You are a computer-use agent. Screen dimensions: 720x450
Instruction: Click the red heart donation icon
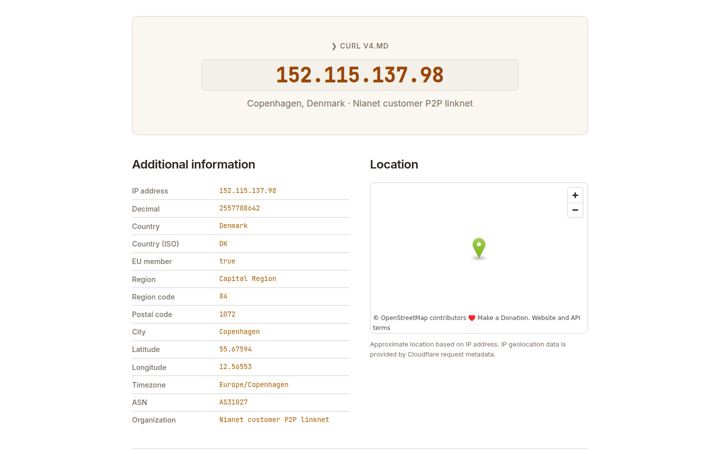pyautogui.click(x=472, y=318)
